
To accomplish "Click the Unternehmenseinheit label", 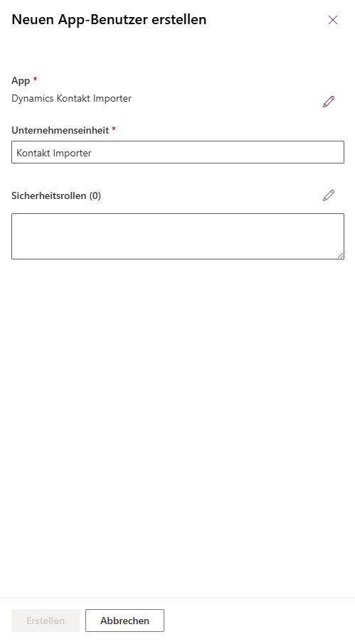I will 60,130.
